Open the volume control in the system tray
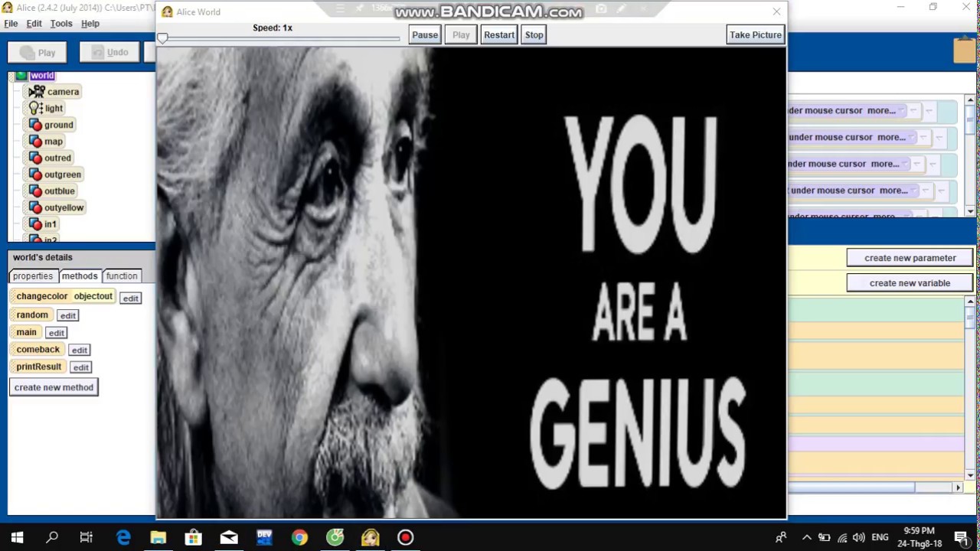 (x=859, y=538)
